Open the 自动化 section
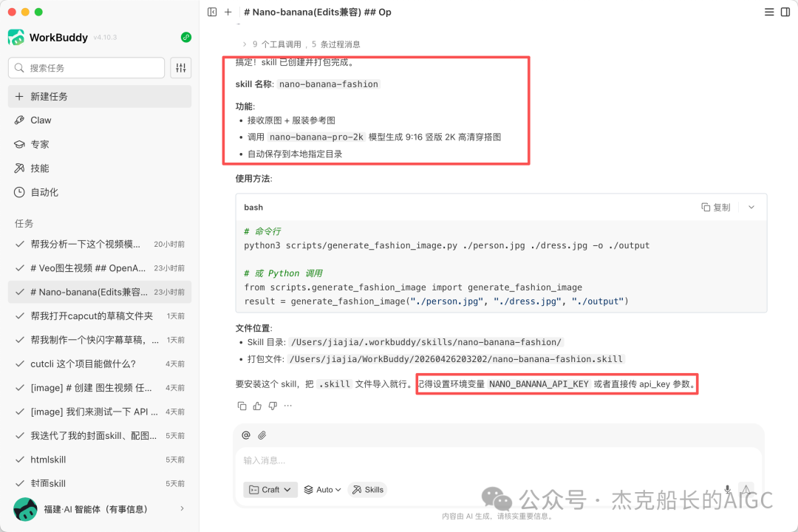This screenshot has height=532, width=798. click(x=100, y=192)
